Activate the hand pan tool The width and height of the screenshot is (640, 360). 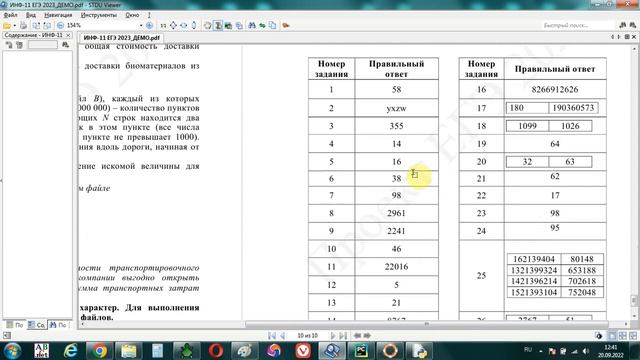pyautogui.click(x=208, y=25)
